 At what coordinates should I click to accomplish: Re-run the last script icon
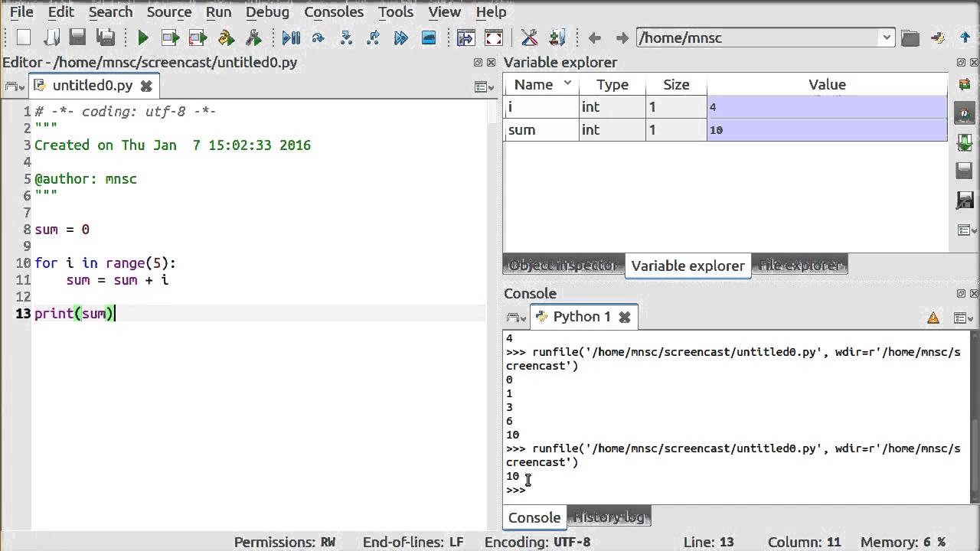tap(225, 37)
